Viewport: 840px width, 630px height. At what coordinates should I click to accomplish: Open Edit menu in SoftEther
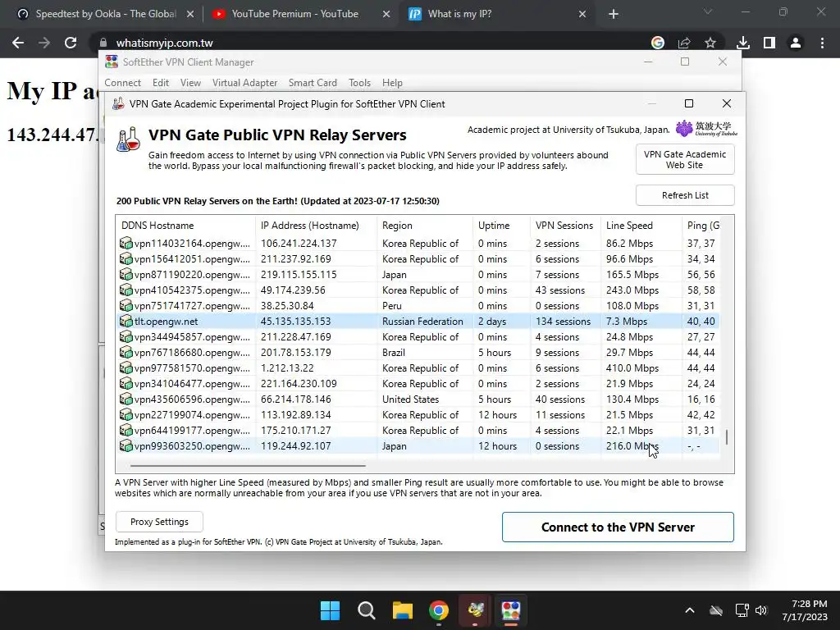coord(160,83)
